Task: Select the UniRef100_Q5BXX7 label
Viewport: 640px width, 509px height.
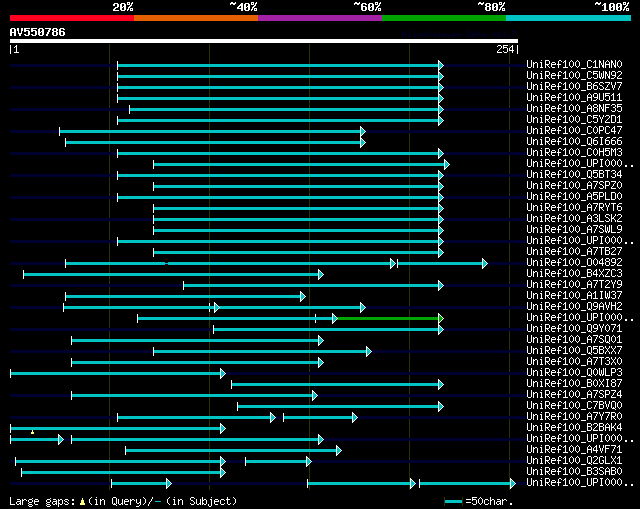Action: pos(574,351)
